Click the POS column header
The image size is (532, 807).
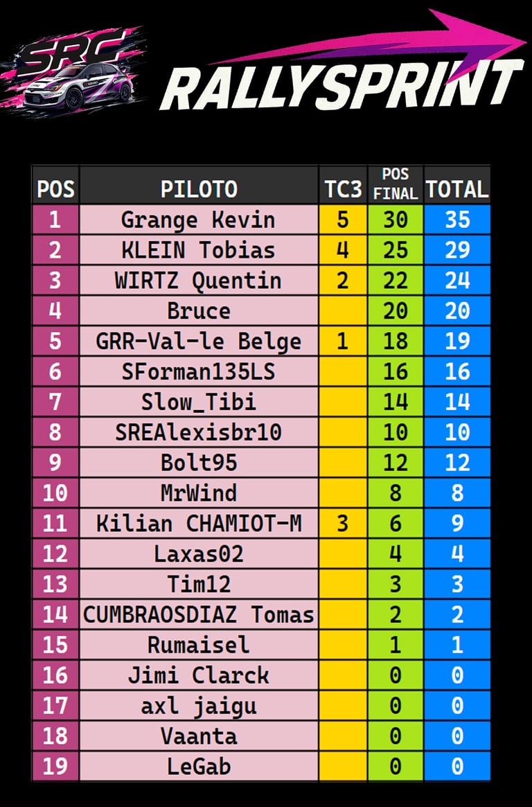55,188
